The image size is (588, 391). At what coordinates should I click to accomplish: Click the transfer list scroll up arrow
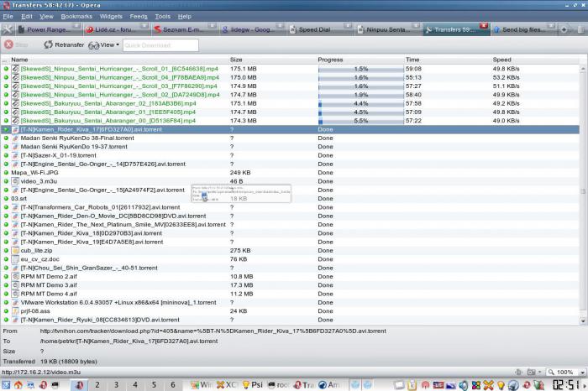pos(583,69)
